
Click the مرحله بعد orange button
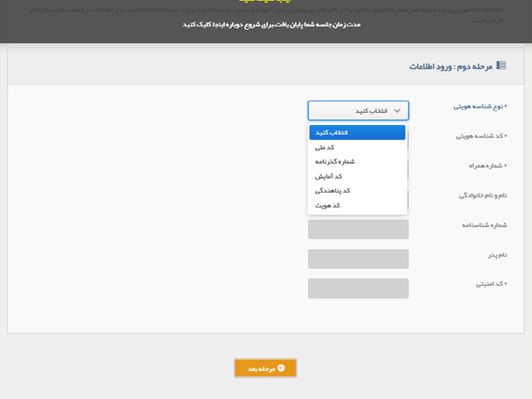click(265, 368)
